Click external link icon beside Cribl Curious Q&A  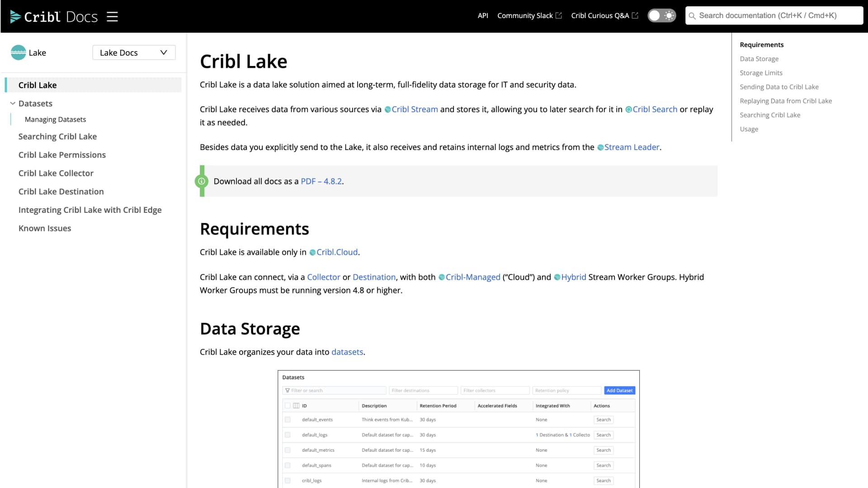[x=635, y=15]
